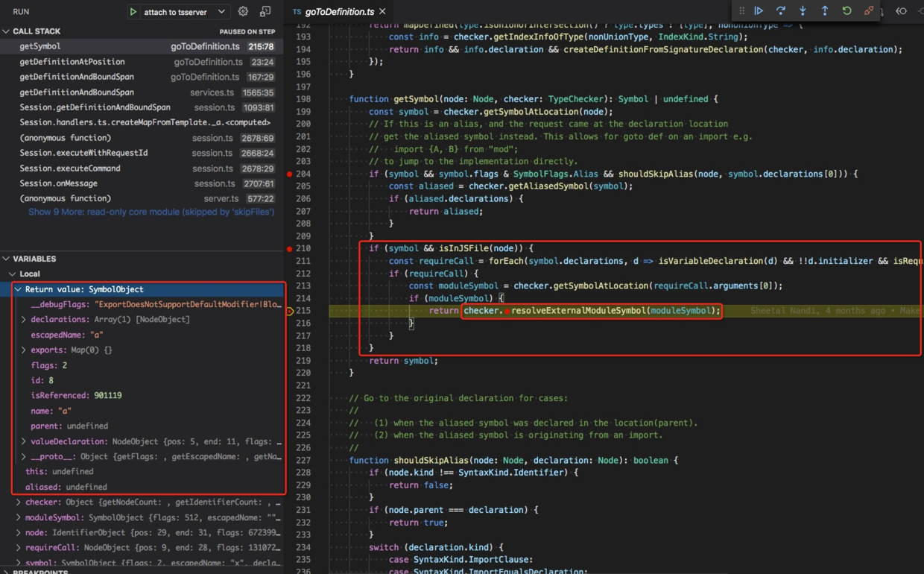Restart the debug session
This screenshot has width=924, height=574.
(x=847, y=11)
